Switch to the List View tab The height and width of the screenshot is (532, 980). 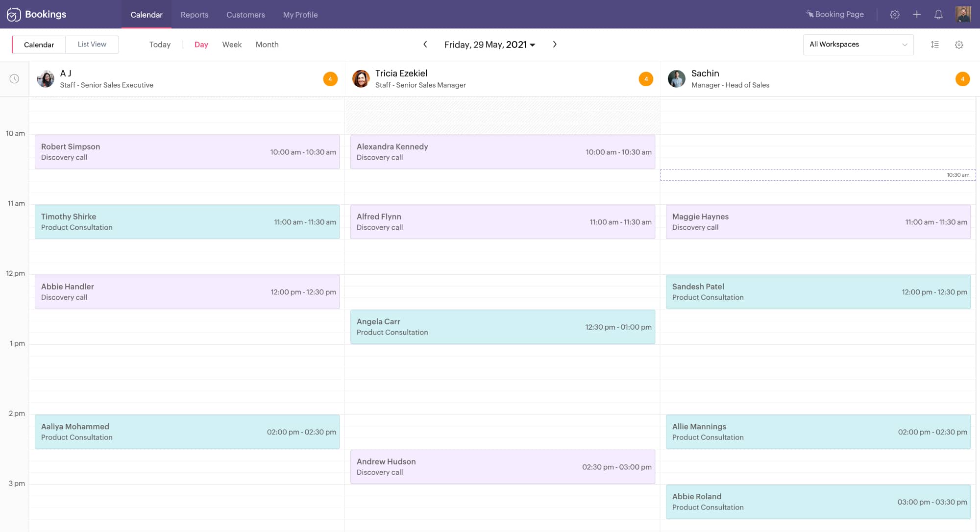click(93, 44)
